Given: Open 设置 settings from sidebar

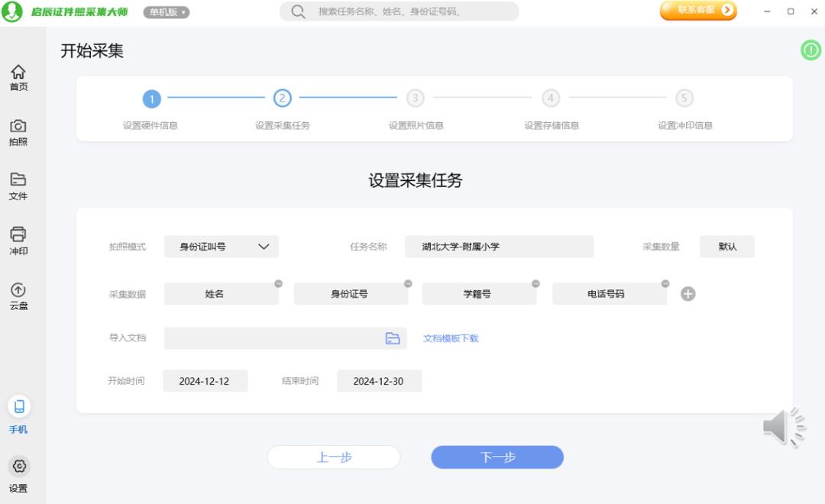Looking at the screenshot, I should [18, 473].
